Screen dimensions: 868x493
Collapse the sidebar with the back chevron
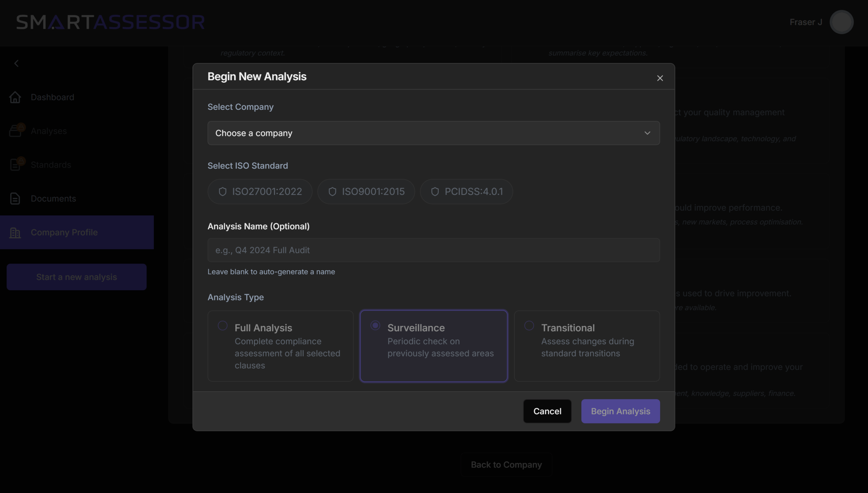(16, 63)
